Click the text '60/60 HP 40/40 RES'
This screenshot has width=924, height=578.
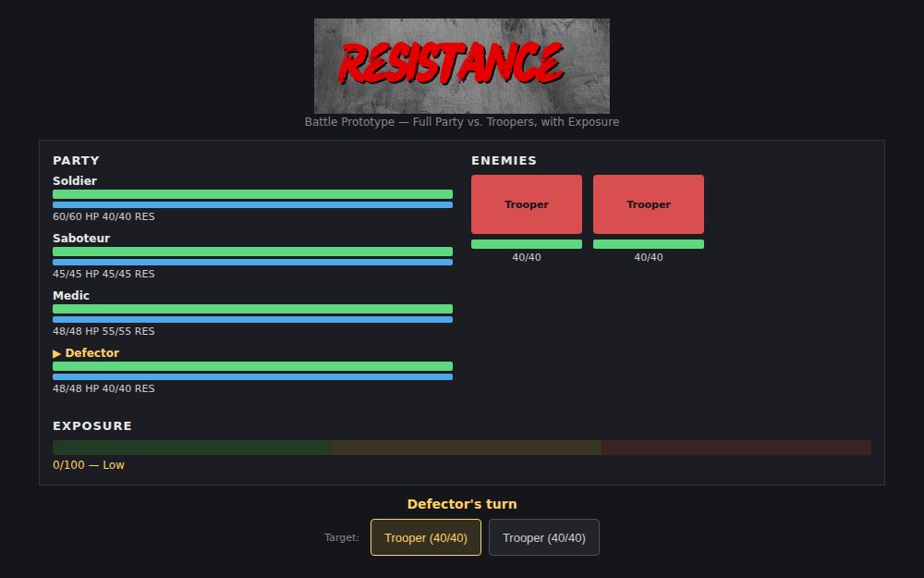click(103, 216)
